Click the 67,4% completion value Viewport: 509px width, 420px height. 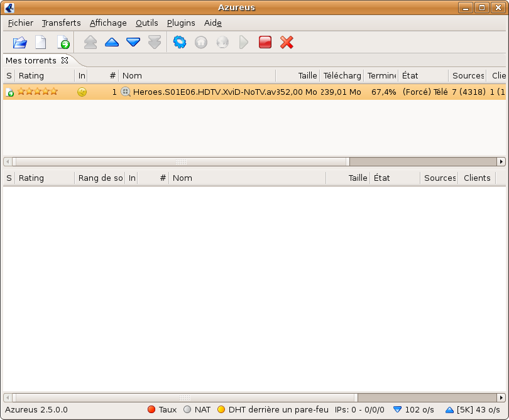point(384,92)
